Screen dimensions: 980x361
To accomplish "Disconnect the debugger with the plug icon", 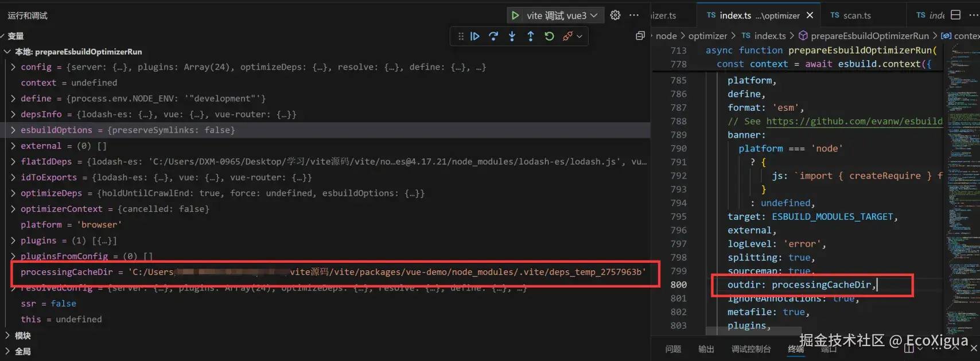I will click(x=567, y=36).
